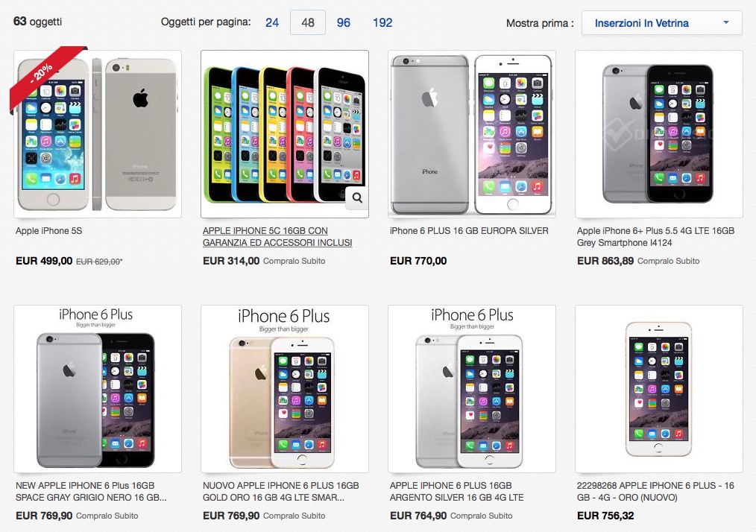Click the space gray iPhone 6 Plus thumbnail
The height and width of the screenshot is (532, 756).
click(98, 388)
